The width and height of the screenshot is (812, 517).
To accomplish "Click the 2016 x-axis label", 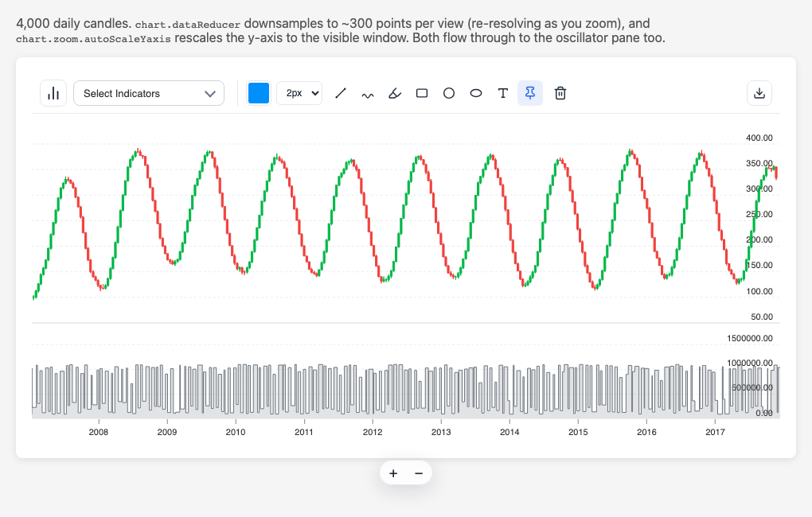I will [646, 432].
